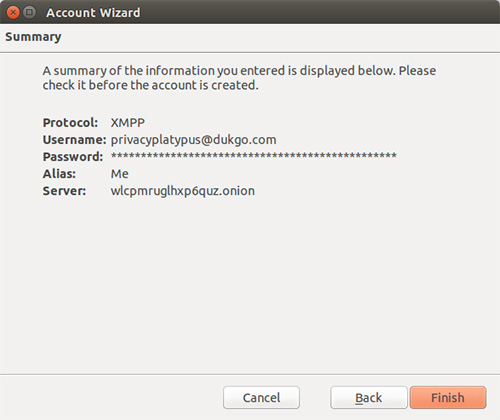Viewport: 500px width, 420px height.
Task: Click the Password label
Action: click(73, 157)
